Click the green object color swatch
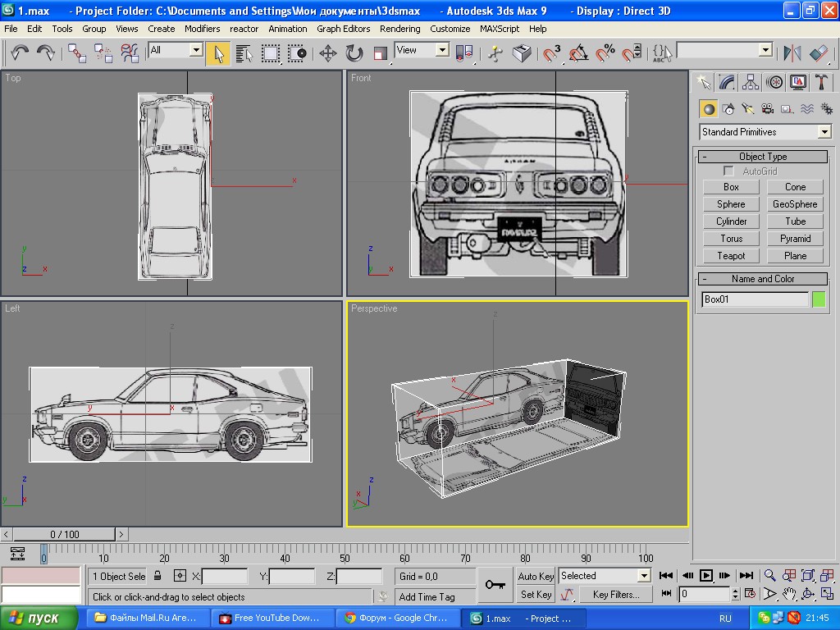The image size is (840, 630). tap(819, 299)
